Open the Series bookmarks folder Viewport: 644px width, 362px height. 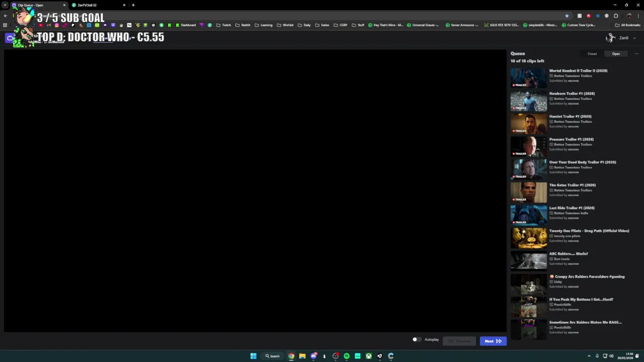[x=322, y=25]
